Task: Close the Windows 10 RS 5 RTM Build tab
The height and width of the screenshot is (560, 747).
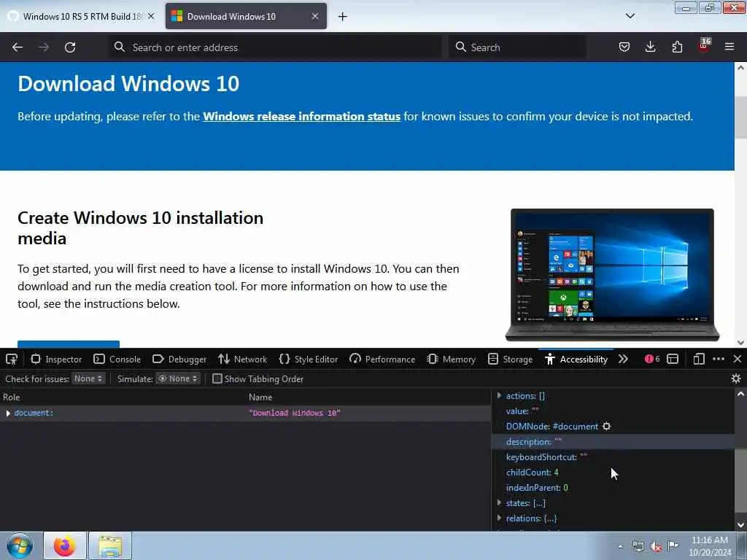Action: coord(151,16)
